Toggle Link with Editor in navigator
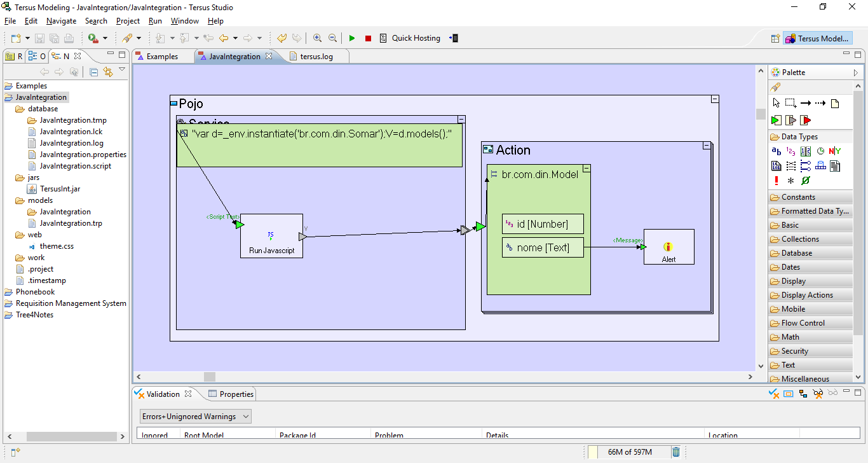The image size is (868, 463). 107,72
